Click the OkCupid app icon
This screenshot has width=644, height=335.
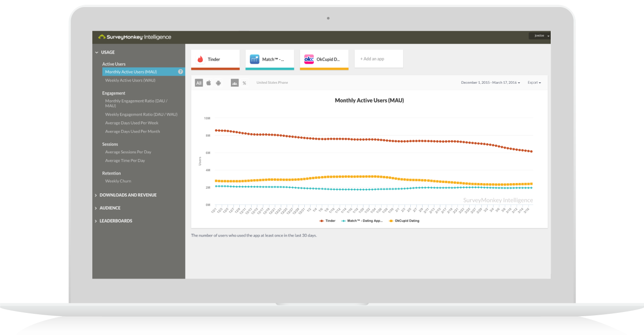click(309, 59)
